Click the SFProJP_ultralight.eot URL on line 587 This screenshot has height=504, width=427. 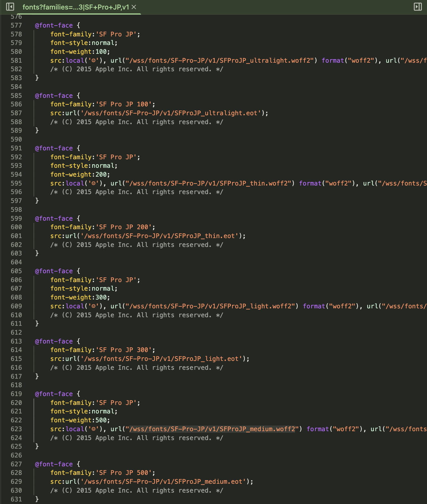[x=171, y=113]
